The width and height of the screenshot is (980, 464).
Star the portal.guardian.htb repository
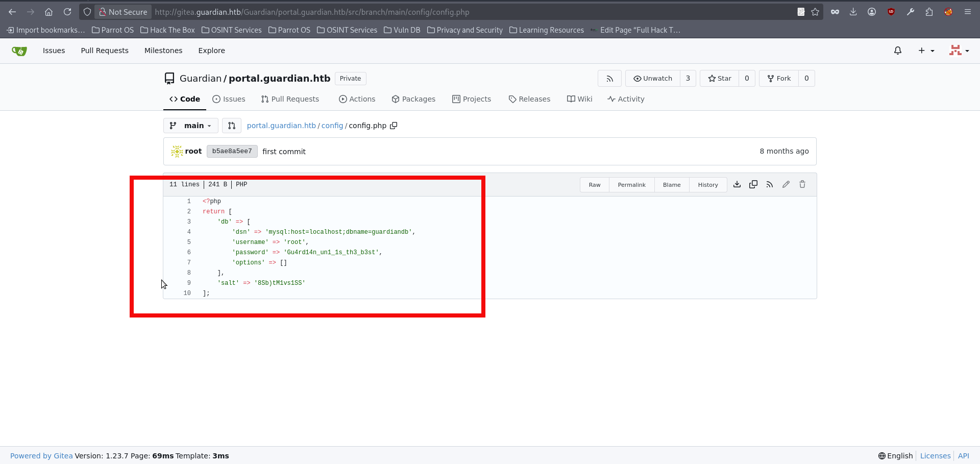click(x=720, y=79)
